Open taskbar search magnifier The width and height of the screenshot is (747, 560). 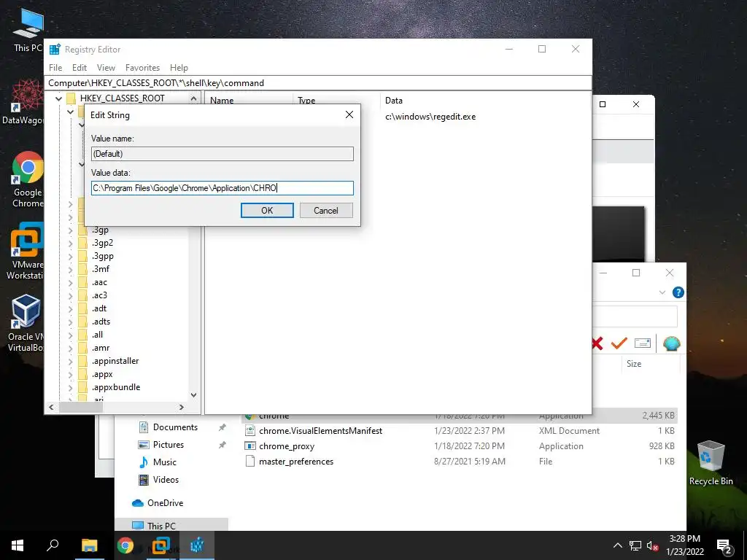coord(53,545)
